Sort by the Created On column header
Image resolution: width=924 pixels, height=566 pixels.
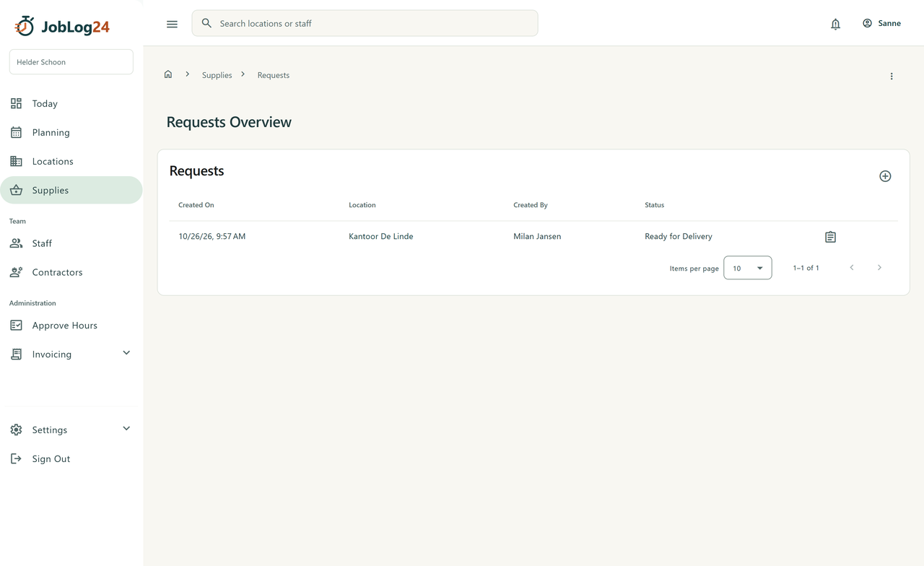click(196, 205)
